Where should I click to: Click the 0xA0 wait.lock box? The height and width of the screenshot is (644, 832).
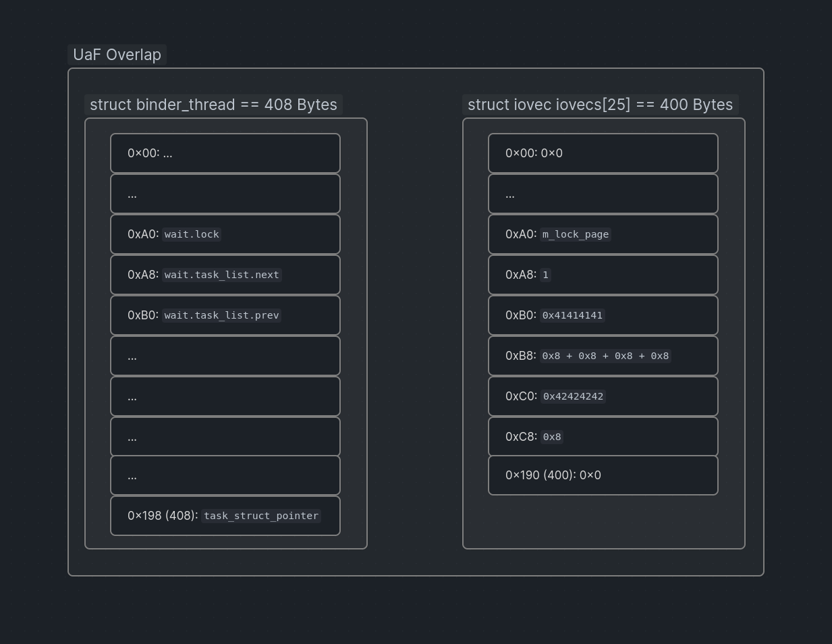pyautogui.click(x=225, y=234)
